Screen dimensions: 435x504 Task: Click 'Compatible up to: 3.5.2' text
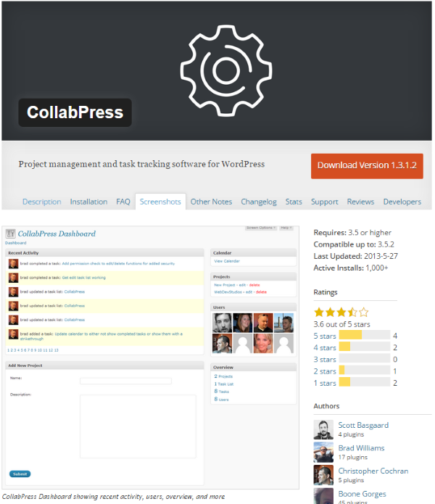354,244
